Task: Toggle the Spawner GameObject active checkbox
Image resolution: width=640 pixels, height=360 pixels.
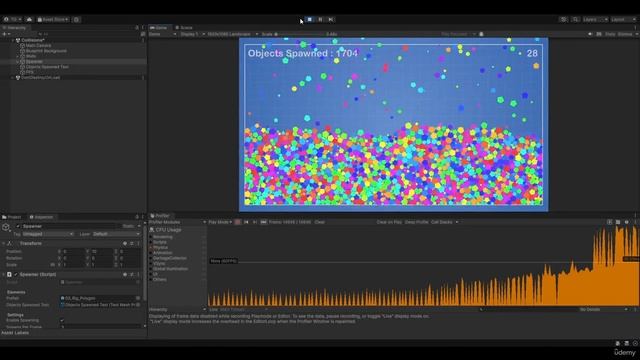Action: 18,226
